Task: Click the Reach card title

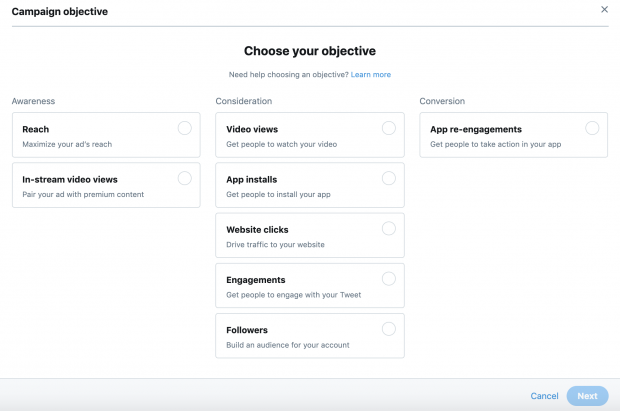Action: pos(36,130)
